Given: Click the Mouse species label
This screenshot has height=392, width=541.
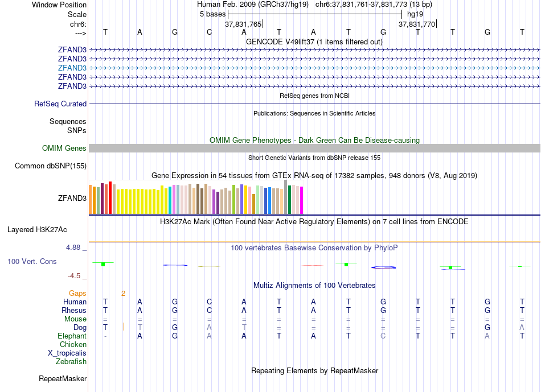Looking at the screenshot, I should [x=75, y=319].
